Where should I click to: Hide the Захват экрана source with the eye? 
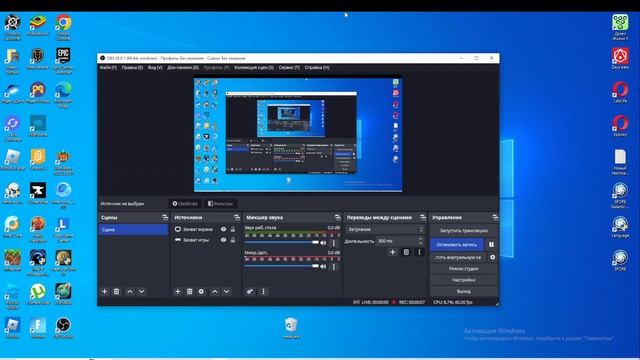tap(223, 229)
